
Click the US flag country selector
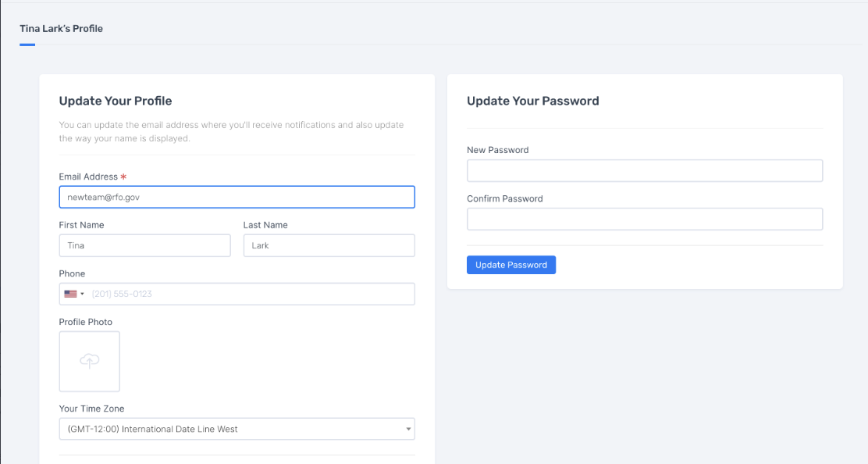(74, 294)
